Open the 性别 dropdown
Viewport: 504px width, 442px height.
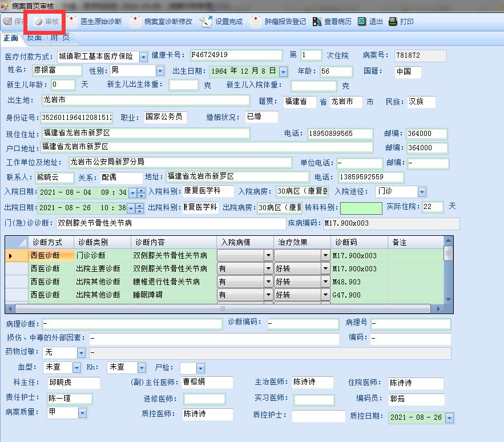click(160, 71)
